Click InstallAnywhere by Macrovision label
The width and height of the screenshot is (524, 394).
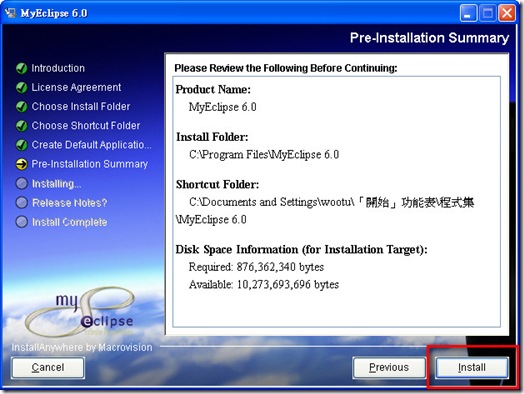82,348
